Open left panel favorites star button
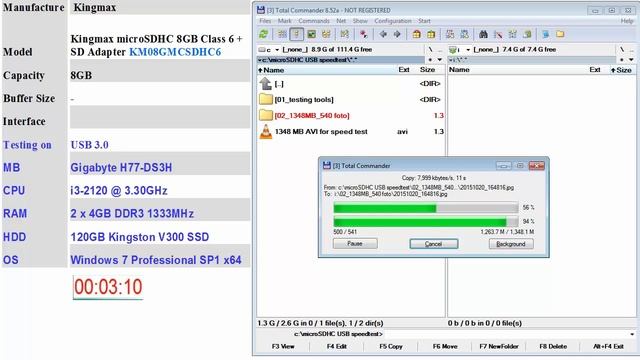Viewport: 640px width, 360px height. click(x=430, y=60)
